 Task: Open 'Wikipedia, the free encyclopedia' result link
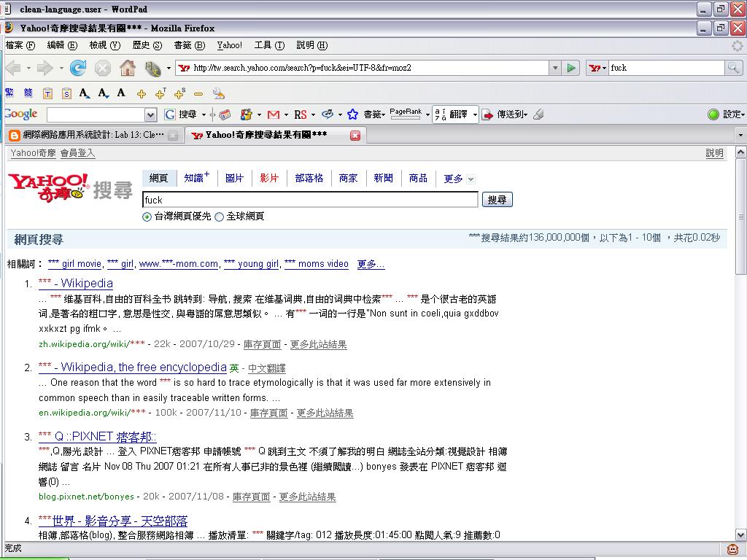click(133, 367)
